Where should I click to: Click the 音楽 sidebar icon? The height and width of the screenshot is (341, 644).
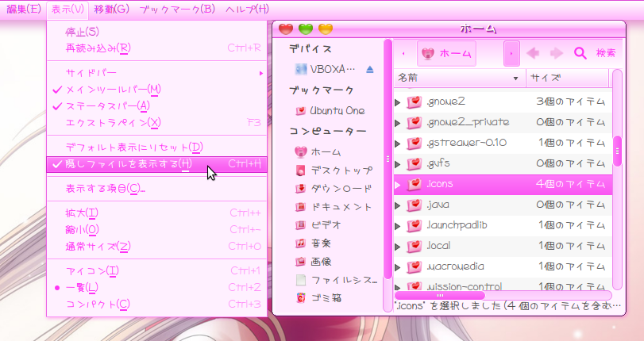(301, 243)
